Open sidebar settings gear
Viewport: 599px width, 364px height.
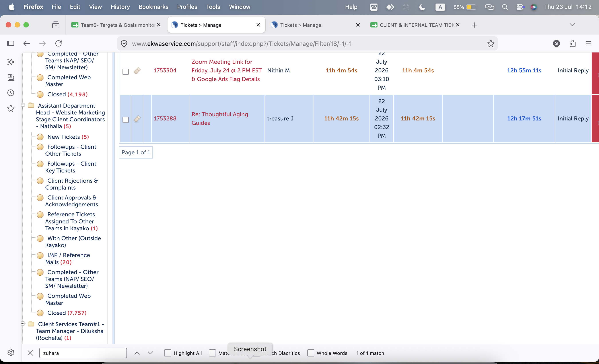pyautogui.click(x=11, y=352)
